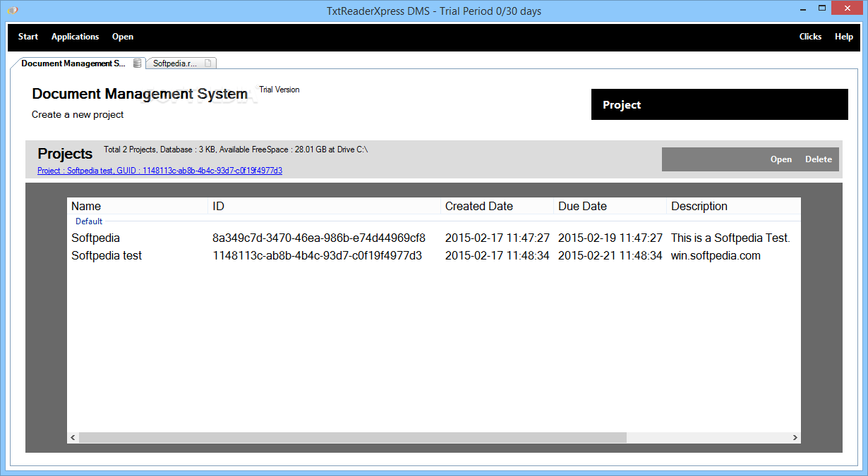Click created date 2015-02-17 11:47:27
Image resolution: width=868 pixels, height=476 pixels.
click(x=497, y=238)
